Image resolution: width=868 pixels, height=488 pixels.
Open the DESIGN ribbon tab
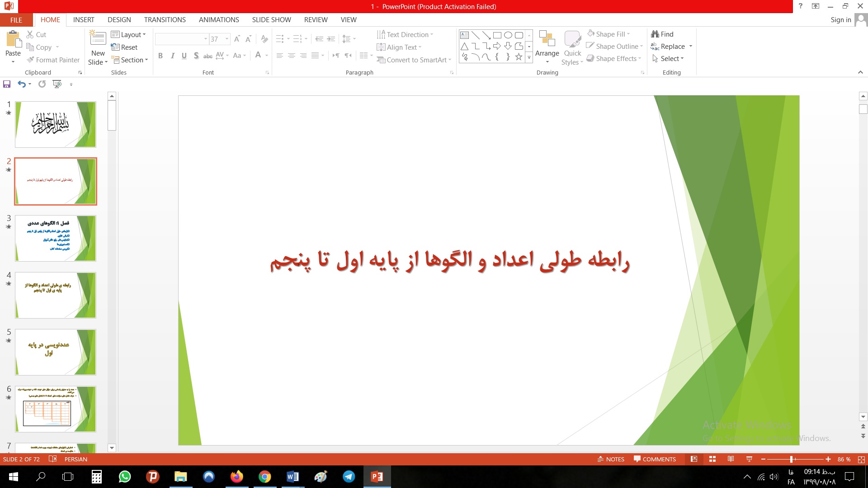[119, 20]
